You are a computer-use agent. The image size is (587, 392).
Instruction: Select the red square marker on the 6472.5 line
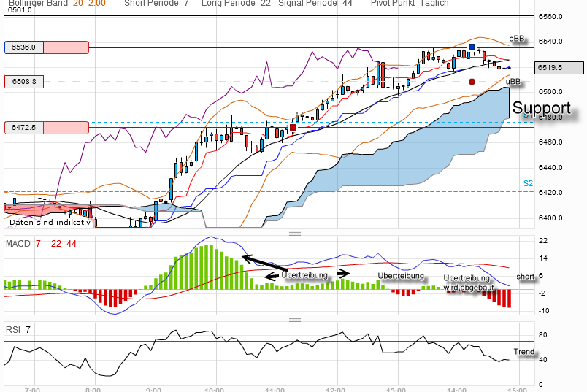click(x=293, y=128)
